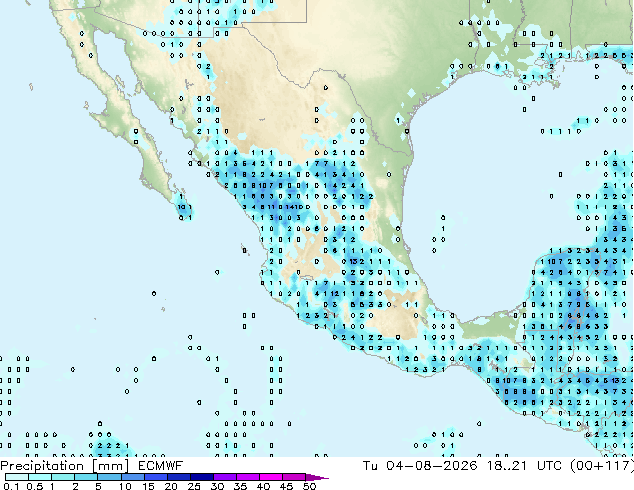Click the 0.5–1 mm legend color swatch
Screen dimensions: 634x490
point(40,477)
